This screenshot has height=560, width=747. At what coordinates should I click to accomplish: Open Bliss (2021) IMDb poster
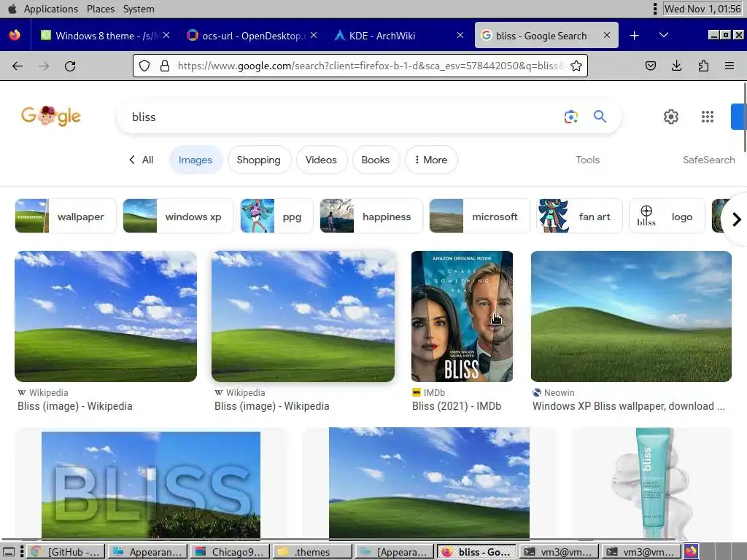tap(462, 316)
